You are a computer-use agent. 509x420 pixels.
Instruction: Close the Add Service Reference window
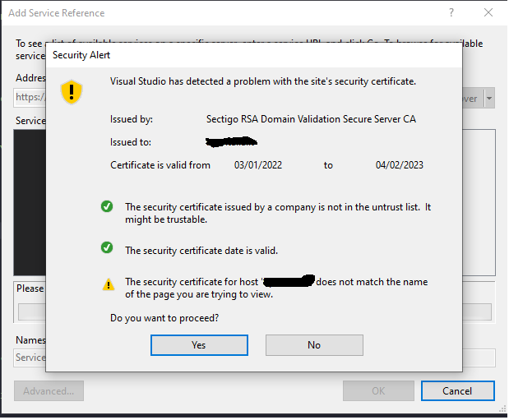(x=488, y=12)
